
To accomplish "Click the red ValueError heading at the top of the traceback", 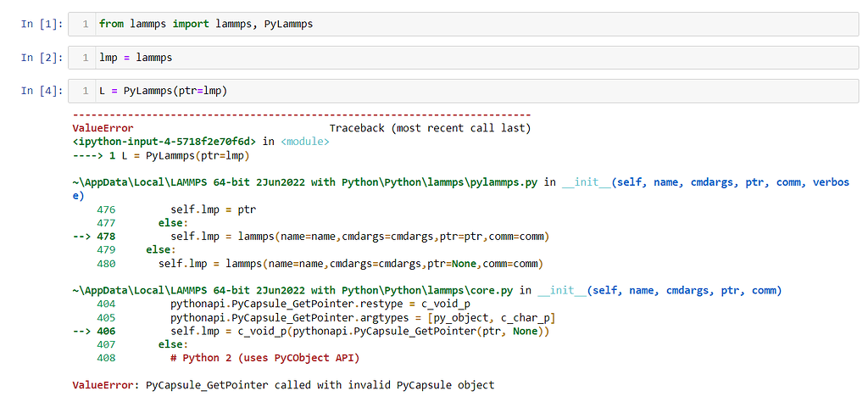I will pos(103,128).
